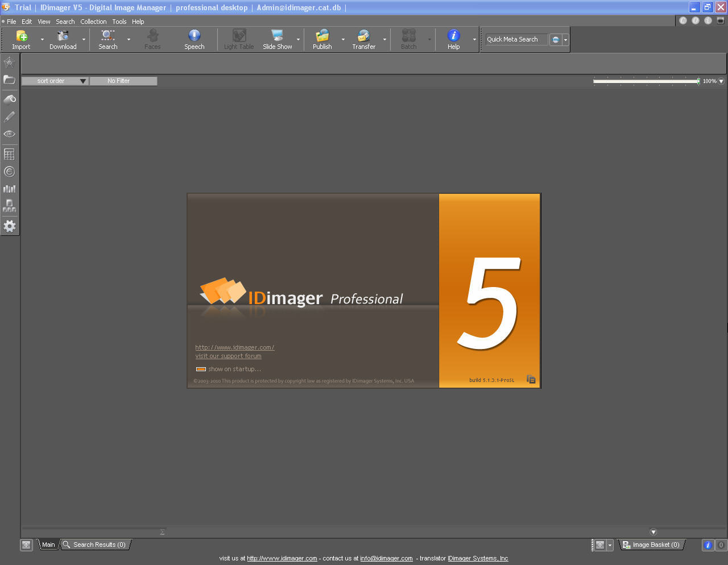
Task: Click the copy icon on splash screen
Action: pyautogui.click(x=531, y=379)
